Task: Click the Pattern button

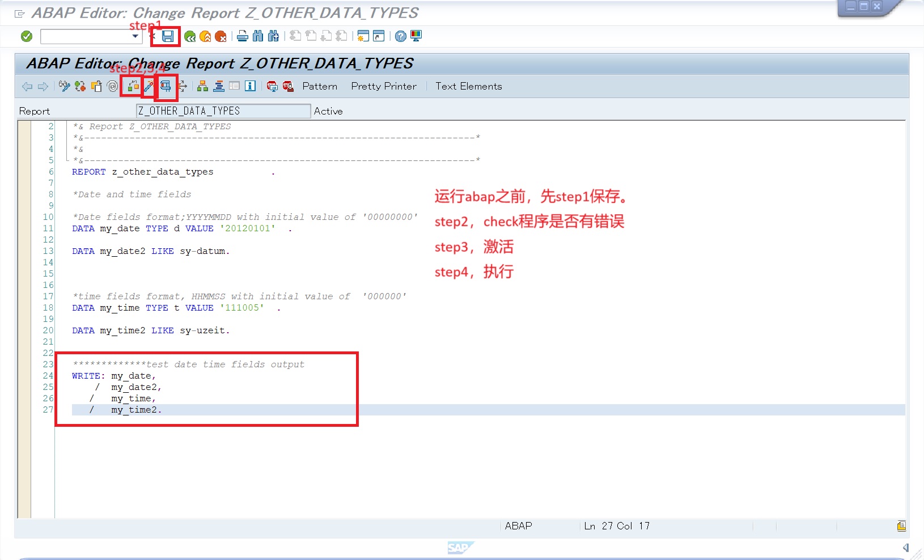Action: click(x=320, y=86)
